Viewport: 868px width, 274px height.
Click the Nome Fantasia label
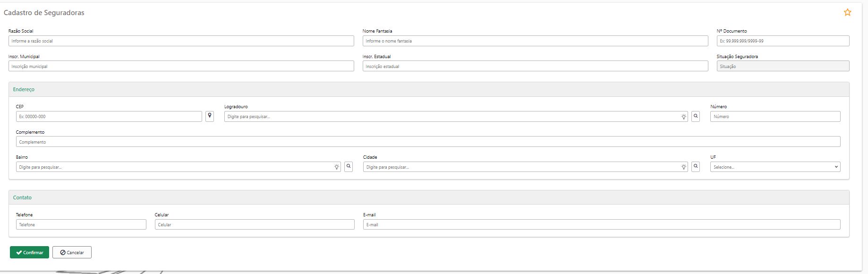click(x=377, y=31)
